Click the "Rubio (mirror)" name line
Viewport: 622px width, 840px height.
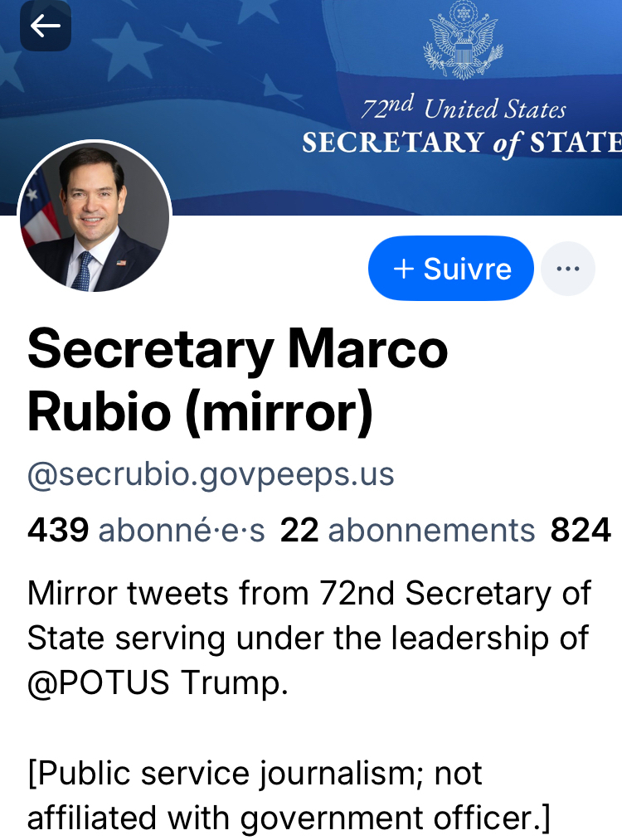point(200,412)
